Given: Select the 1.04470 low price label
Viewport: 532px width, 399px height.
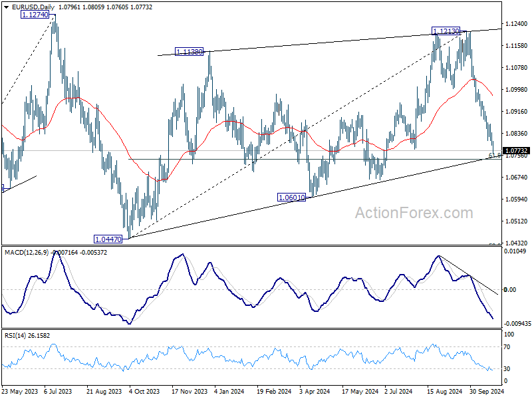Looking at the screenshot, I should 108,239.
